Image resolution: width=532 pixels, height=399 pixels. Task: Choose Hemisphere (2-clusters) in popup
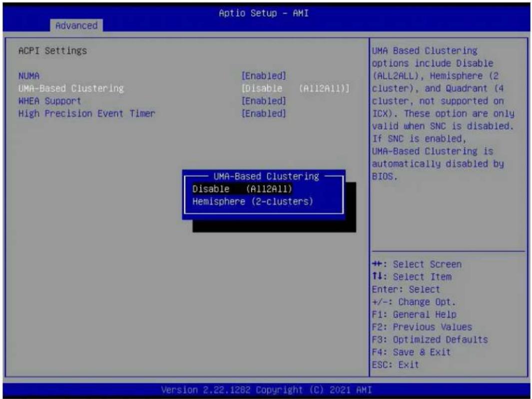point(253,202)
